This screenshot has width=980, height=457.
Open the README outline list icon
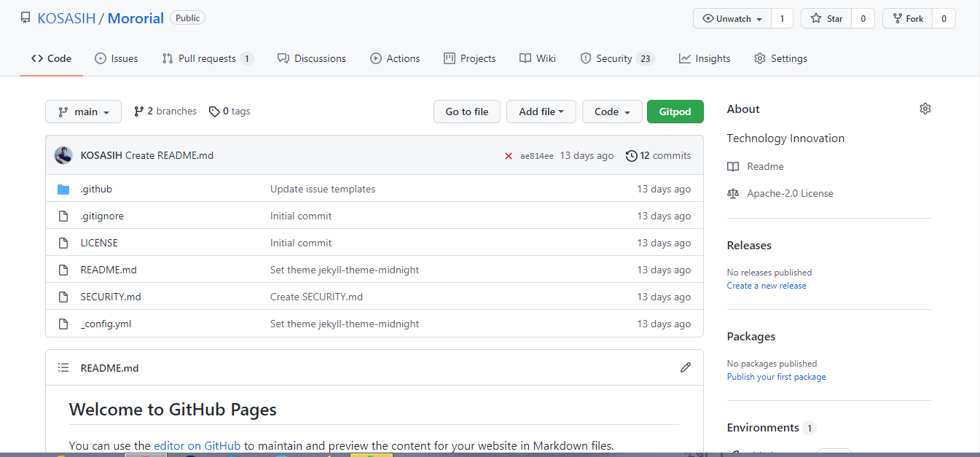click(x=63, y=368)
